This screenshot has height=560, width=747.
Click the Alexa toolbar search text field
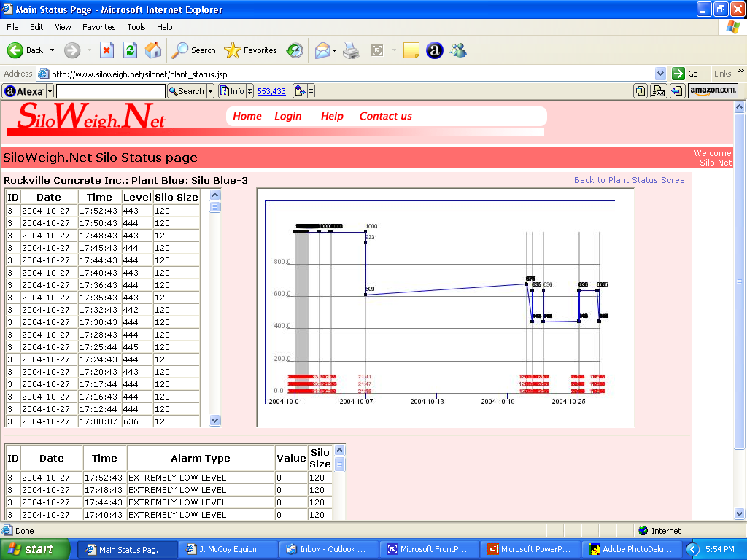(111, 91)
